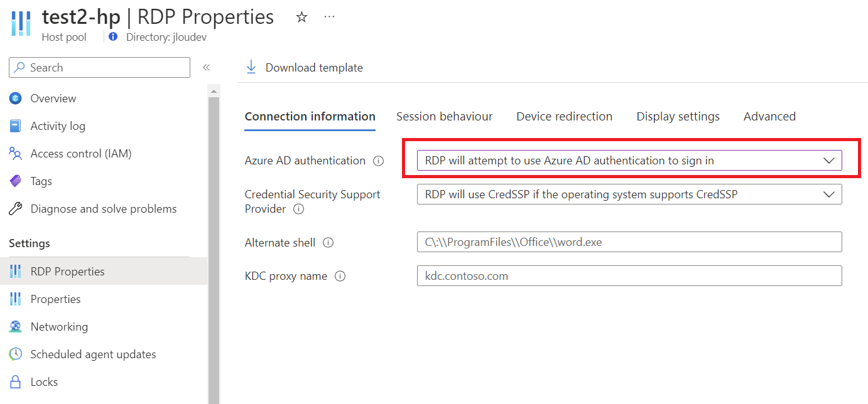Collapse the sidebar with double chevron icon

(206, 68)
